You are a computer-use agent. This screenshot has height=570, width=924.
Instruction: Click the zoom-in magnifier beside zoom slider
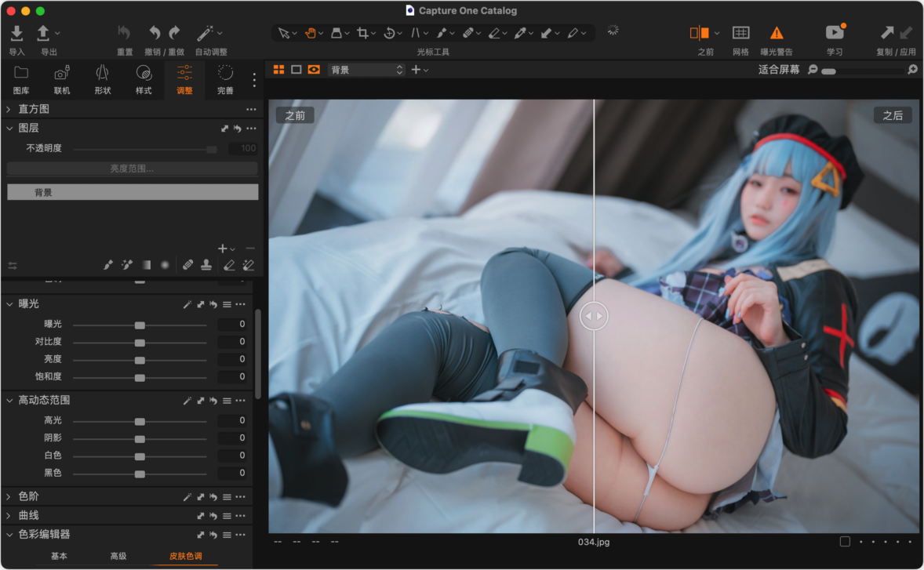[912, 70]
